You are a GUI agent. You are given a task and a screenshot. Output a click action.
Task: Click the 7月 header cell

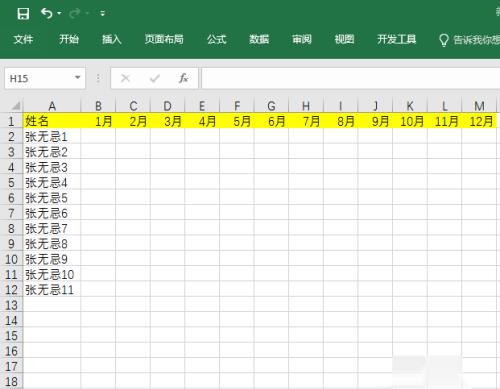(306, 121)
